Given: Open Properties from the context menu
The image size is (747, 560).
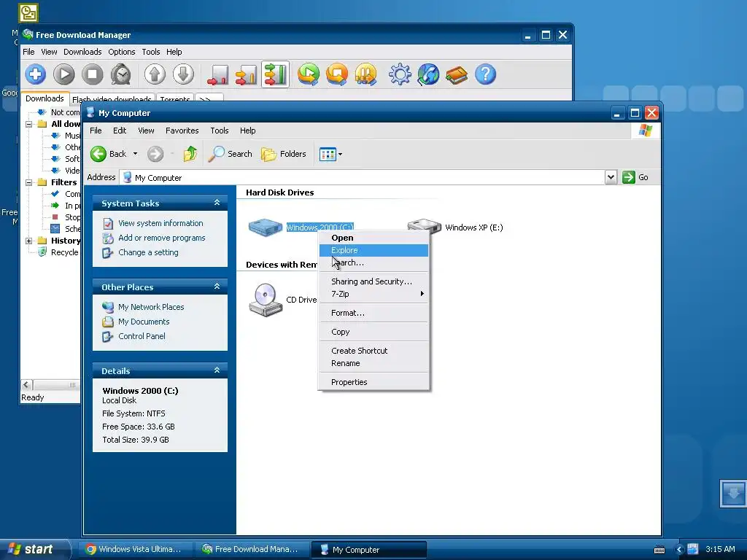Looking at the screenshot, I should click(374, 382).
